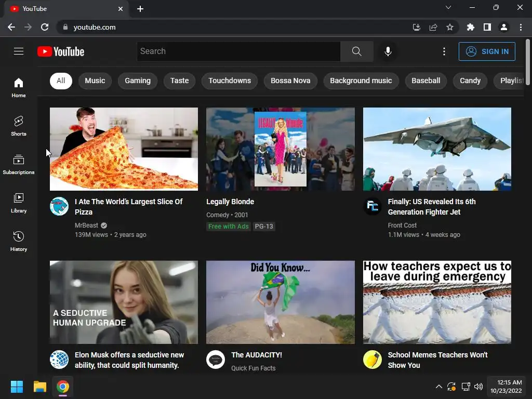The width and height of the screenshot is (532, 399).
Task: Open the Legally Blonde title link
Action: point(230,202)
